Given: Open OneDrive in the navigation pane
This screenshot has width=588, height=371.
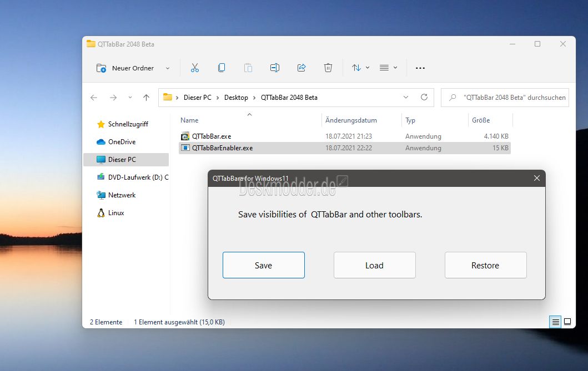Looking at the screenshot, I should tap(122, 142).
